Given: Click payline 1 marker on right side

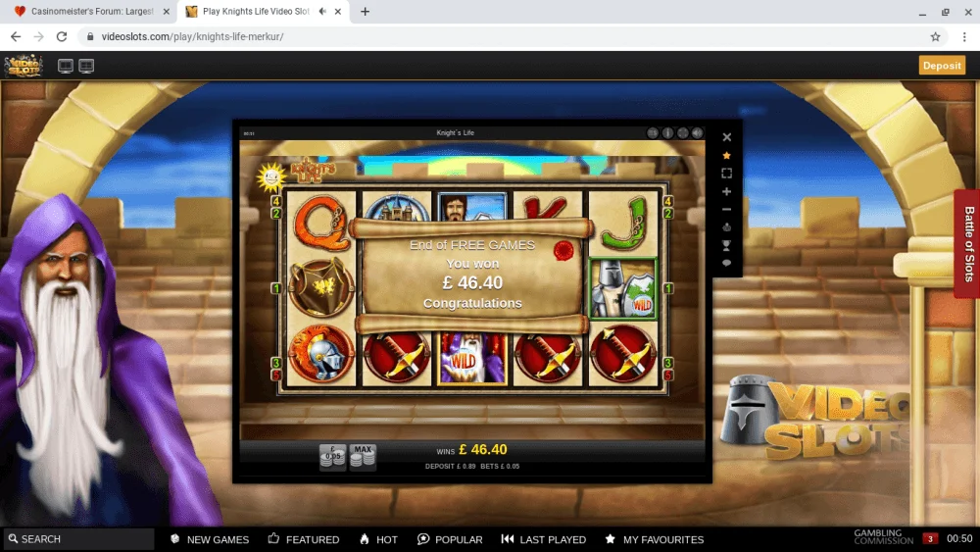Looking at the screenshot, I should [668, 288].
